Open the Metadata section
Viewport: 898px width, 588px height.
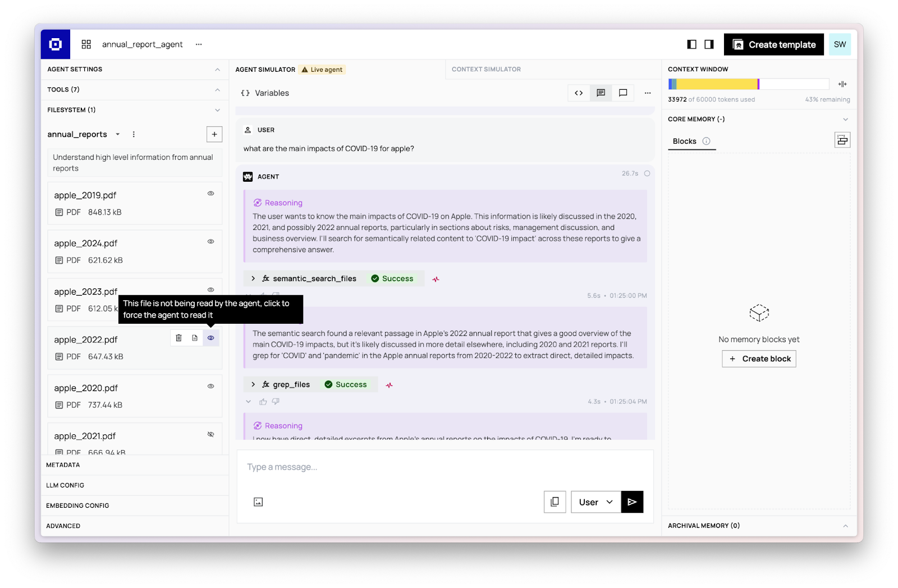[135, 465]
